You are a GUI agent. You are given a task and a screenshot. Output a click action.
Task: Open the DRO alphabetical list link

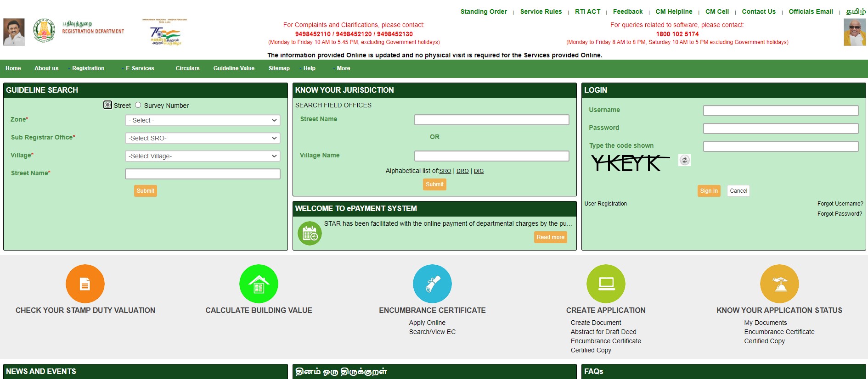(x=462, y=171)
